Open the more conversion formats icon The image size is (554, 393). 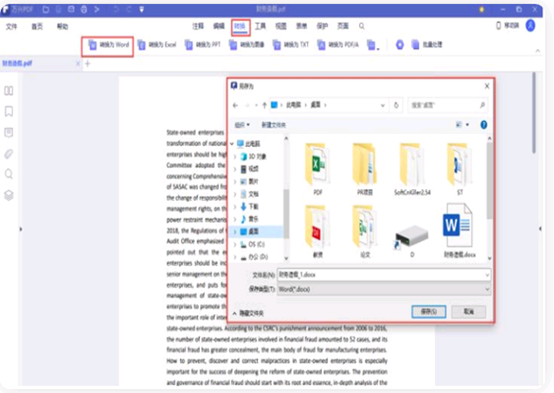pyautogui.click(x=372, y=45)
